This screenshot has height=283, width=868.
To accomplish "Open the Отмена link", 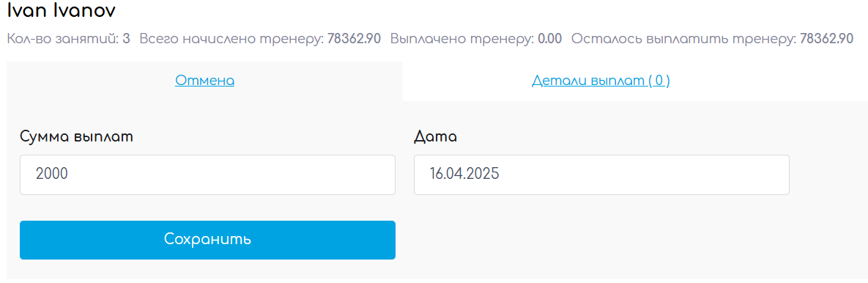I will (205, 81).
